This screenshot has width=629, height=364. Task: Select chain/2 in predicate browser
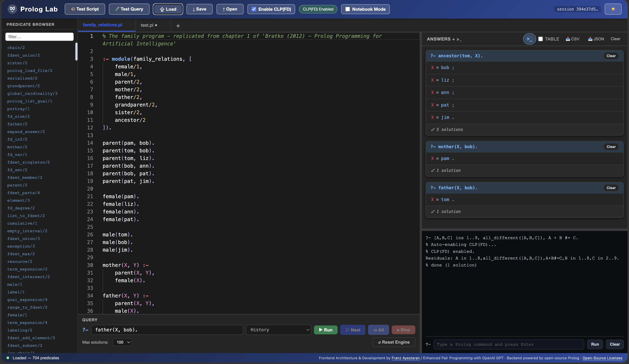pos(16,48)
